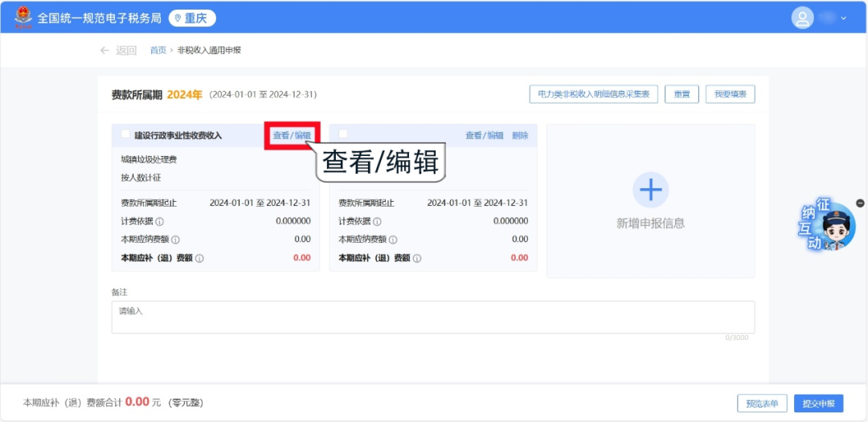Click the 备注 text input area
The image size is (868, 422).
tap(432, 317)
